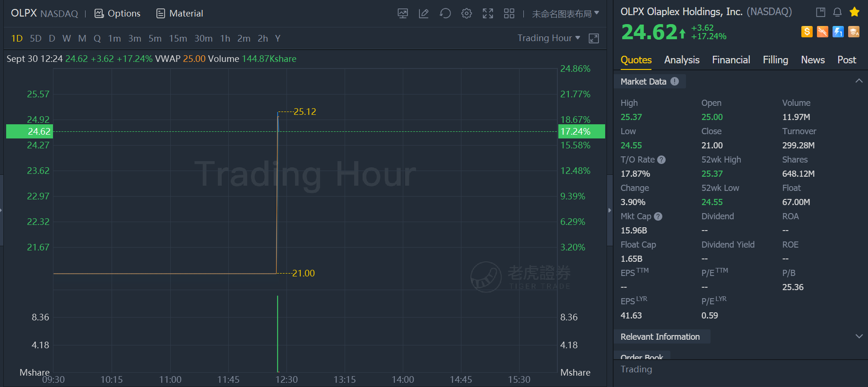Set a price alert with bell icon
Image resolution: width=868 pixels, height=387 pixels.
tap(837, 12)
